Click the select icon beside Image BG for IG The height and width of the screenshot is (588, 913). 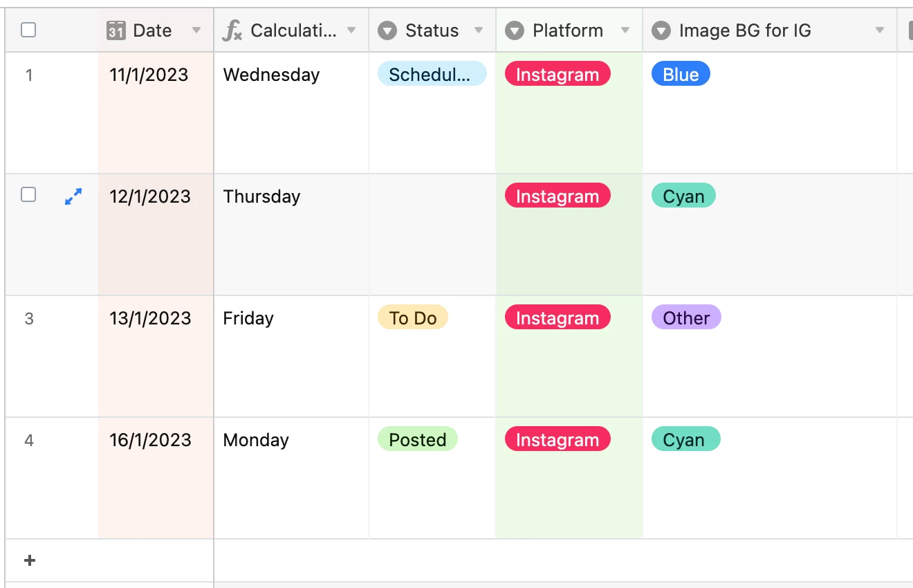pos(661,30)
